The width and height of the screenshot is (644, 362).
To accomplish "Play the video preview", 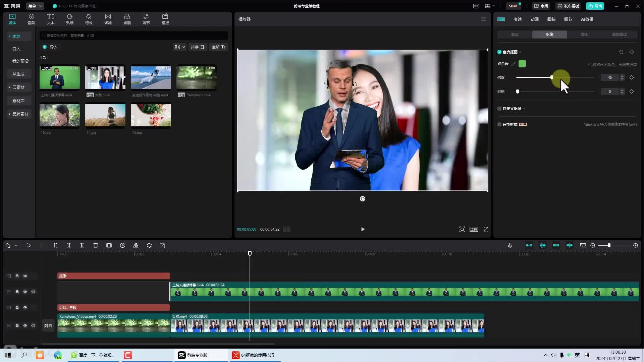I will [x=363, y=229].
